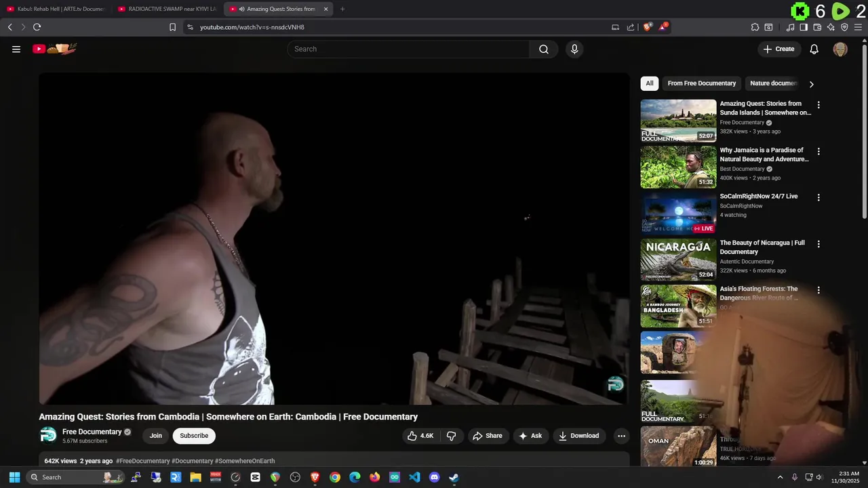Open the YouTube notifications bell
Screen dimensions: 868x488
pos(814,49)
